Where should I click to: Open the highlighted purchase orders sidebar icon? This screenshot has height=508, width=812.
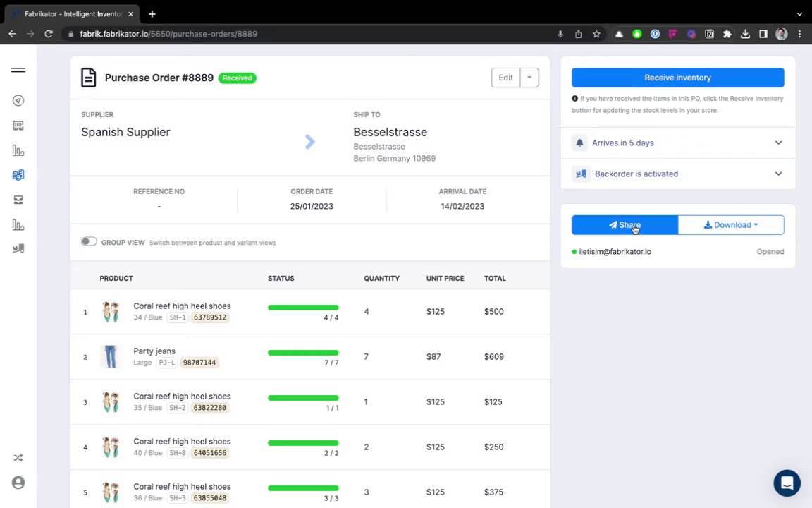click(18, 175)
